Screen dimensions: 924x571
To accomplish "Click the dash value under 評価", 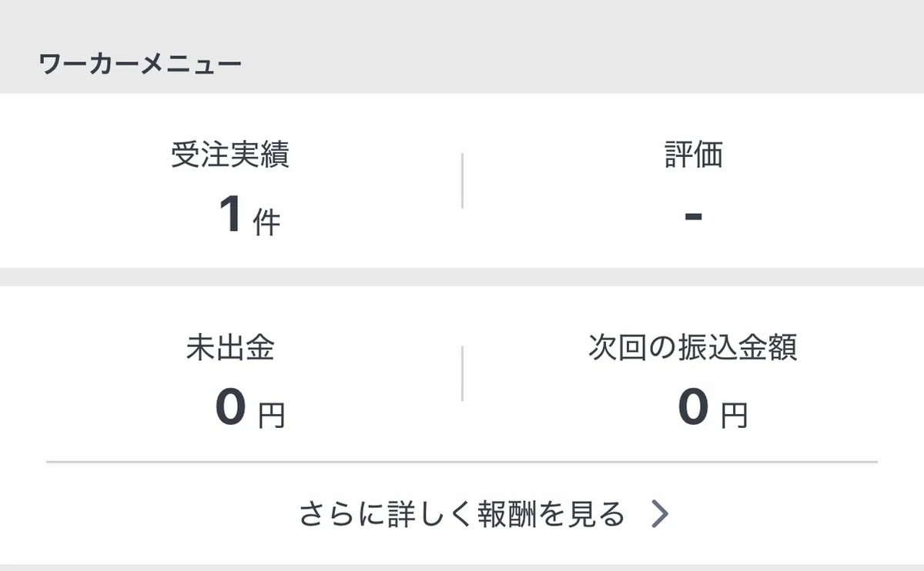I will click(x=693, y=215).
